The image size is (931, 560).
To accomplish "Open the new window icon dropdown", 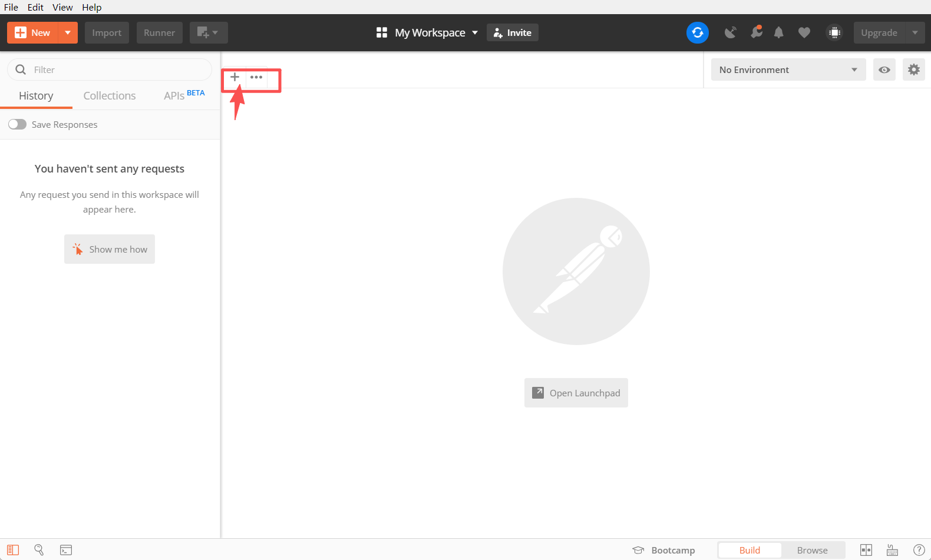I will (209, 33).
